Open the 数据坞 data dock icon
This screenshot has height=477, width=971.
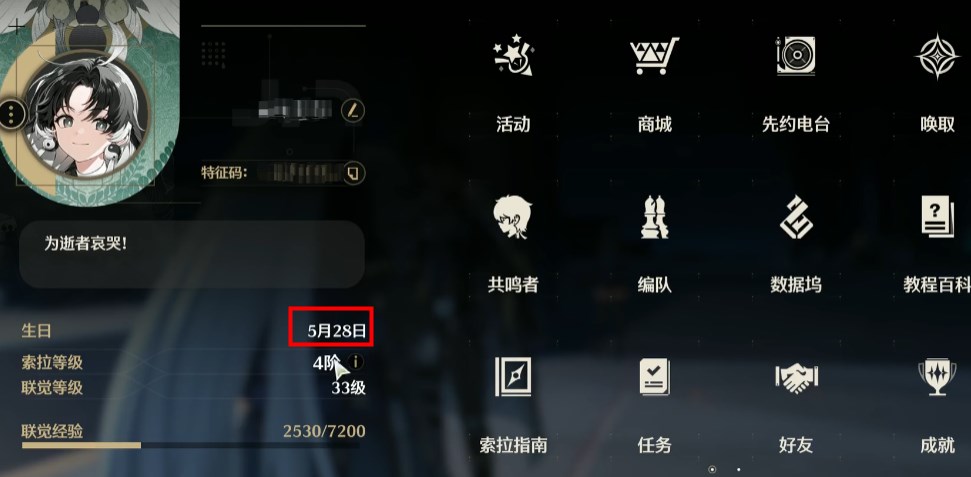tap(796, 217)
